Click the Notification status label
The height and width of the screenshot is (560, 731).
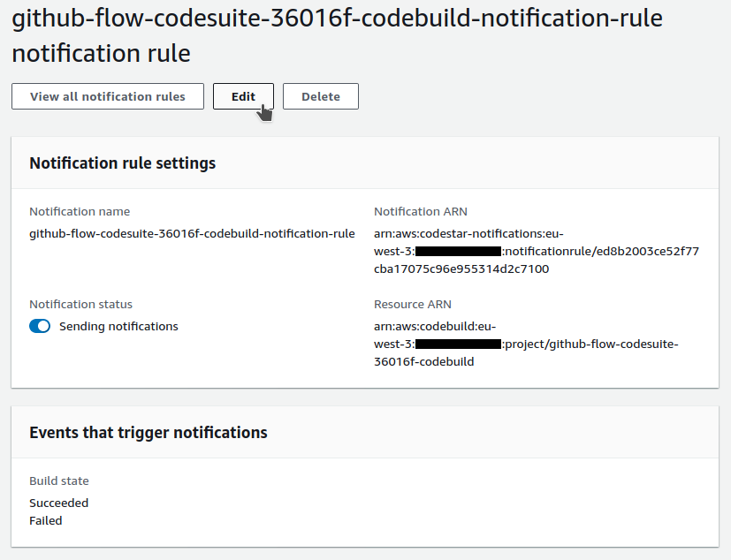[x=81, y=304]
